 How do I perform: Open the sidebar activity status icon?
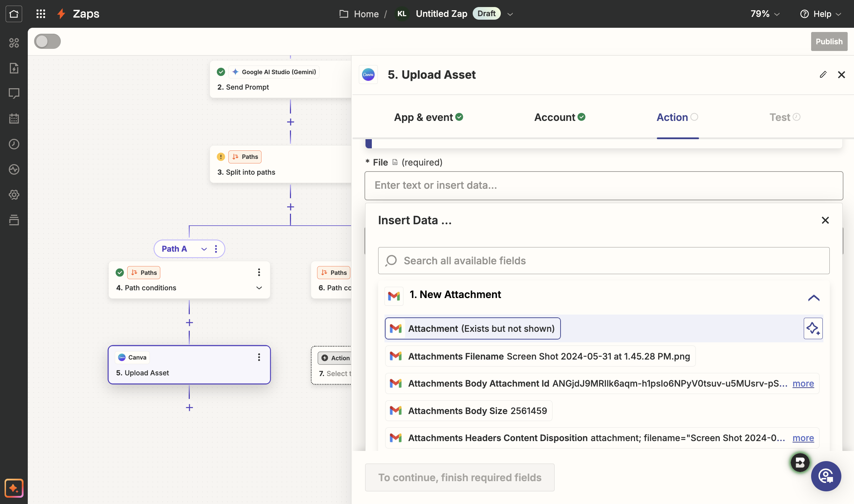pyautogui.click(x=14, y=169)
